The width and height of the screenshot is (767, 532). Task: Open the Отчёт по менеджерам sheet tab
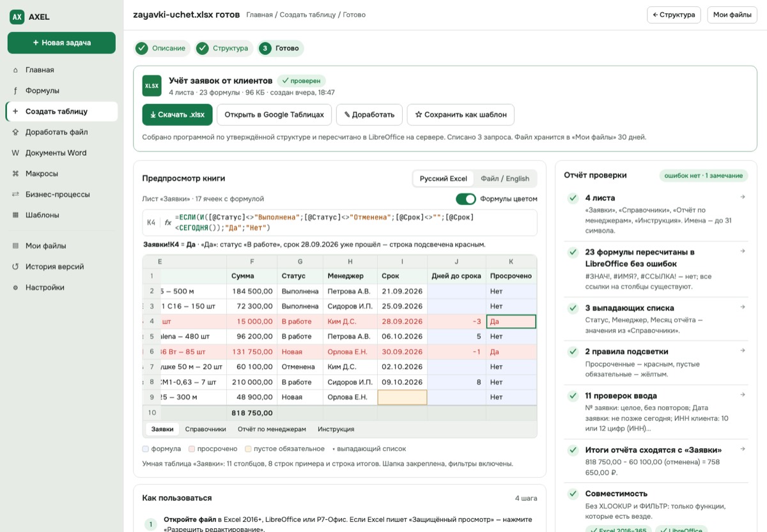click(272, 429)
